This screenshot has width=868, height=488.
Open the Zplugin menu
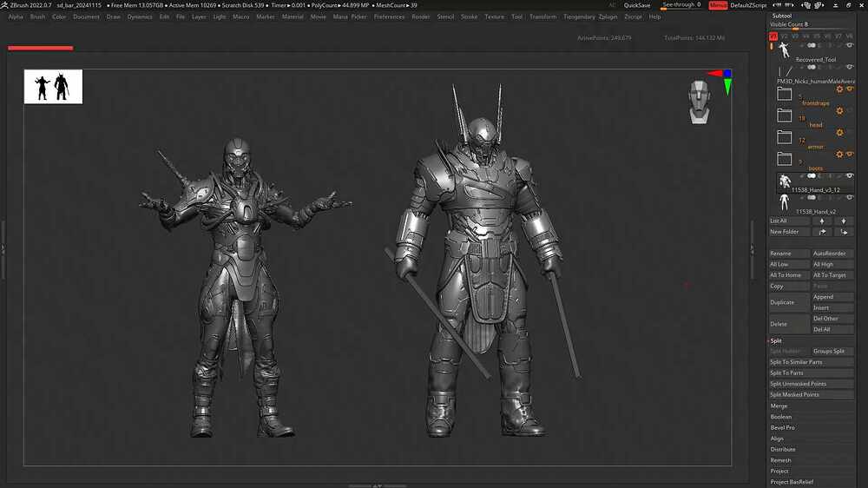click(x=608, y=16)
